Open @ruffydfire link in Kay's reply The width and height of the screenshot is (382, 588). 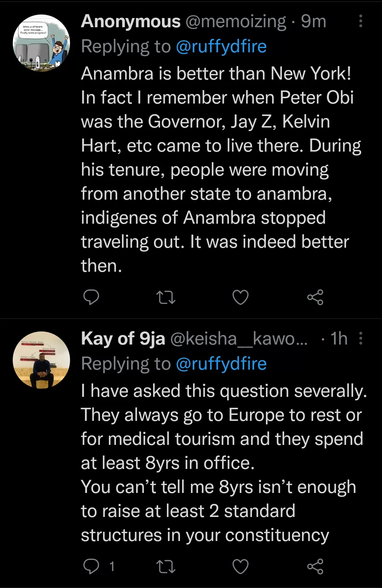[x=221, y=364]
